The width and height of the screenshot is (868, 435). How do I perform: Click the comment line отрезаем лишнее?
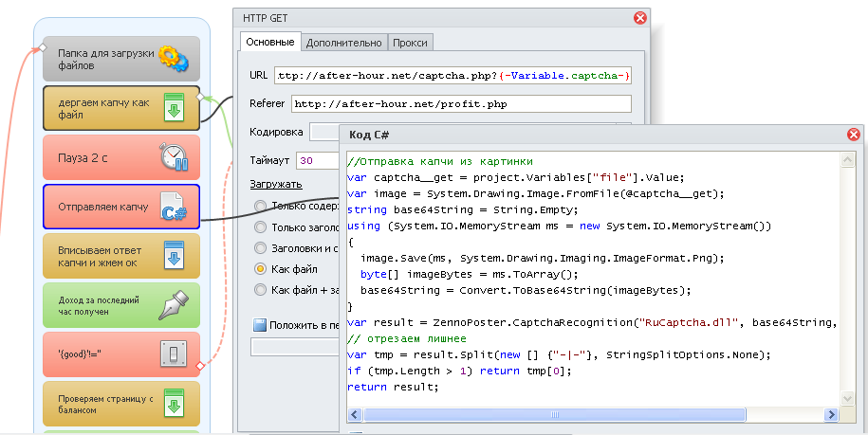click(406, 338)
